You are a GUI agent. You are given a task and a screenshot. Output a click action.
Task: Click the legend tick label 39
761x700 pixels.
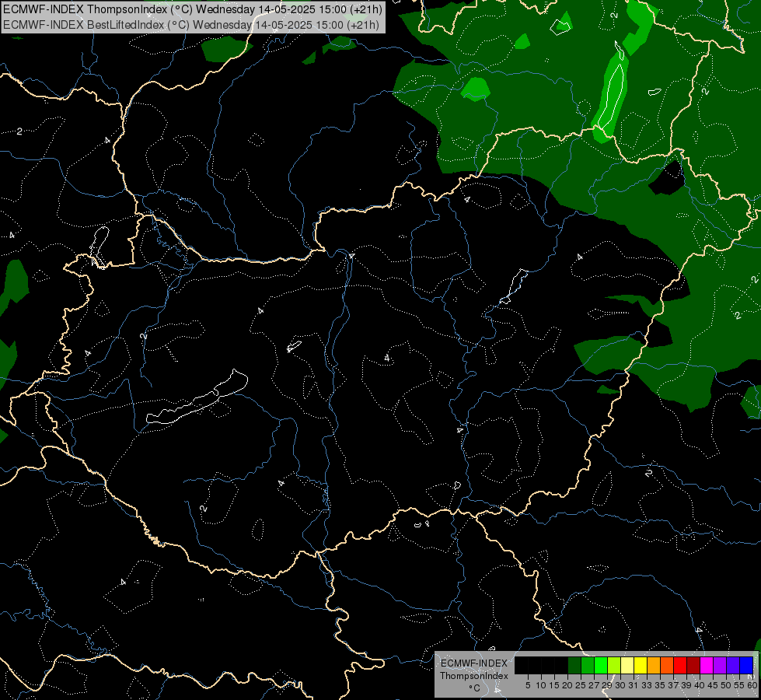click(686, 685)
